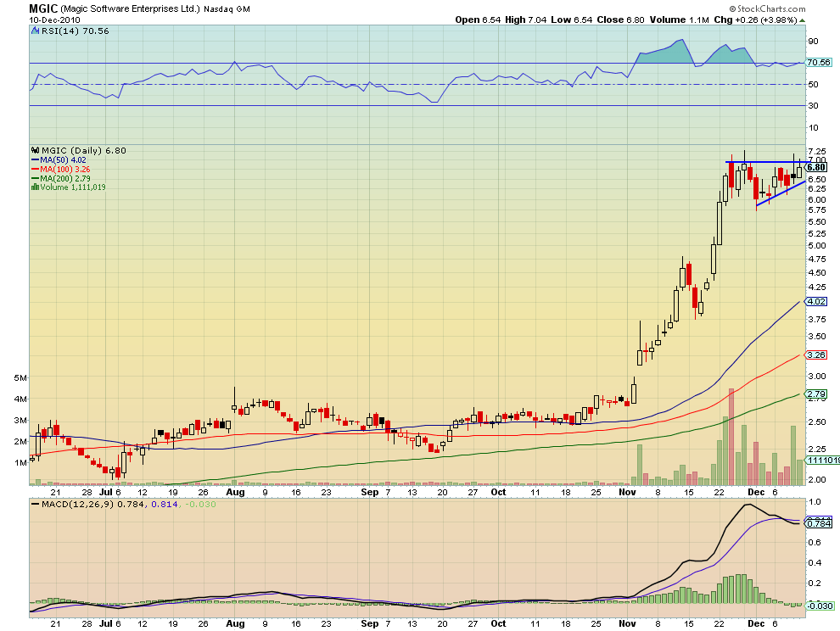Click the candlestick icon beside MGIC (Daily)
The image size is (840, 631).
[36, 150]
